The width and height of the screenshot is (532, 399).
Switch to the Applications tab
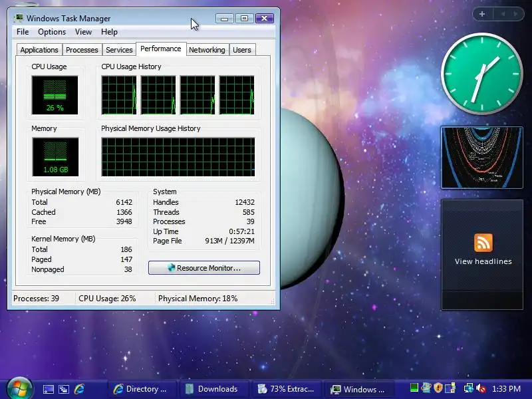point(39,50)
